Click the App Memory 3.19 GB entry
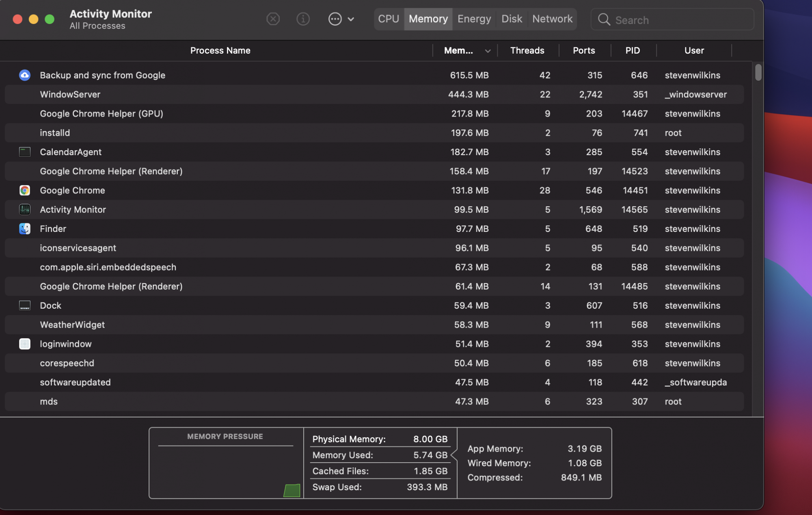Screen dimensions: 812x515 534,449
